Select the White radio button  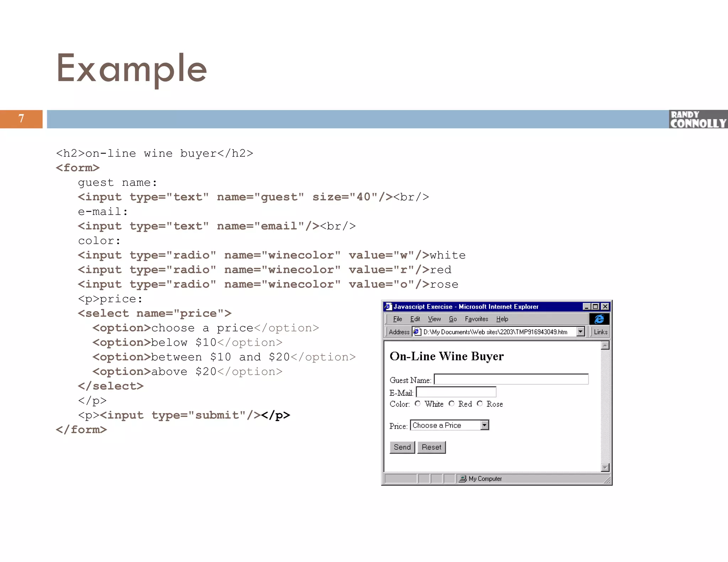[418, 404]
